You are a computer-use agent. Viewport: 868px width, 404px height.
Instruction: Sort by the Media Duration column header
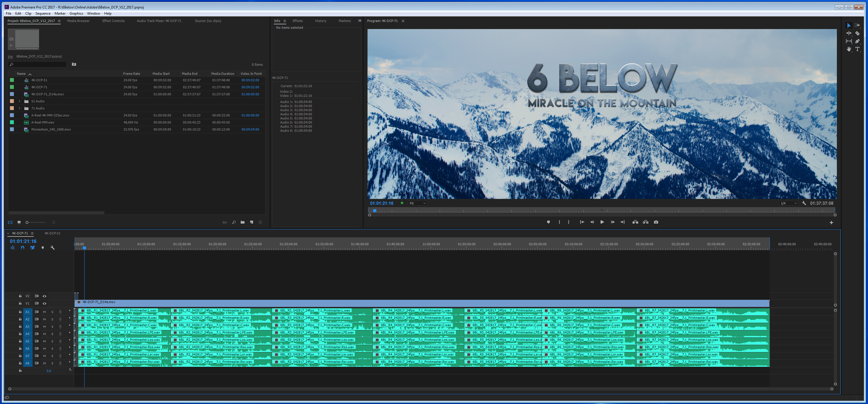tap(223, 74)
